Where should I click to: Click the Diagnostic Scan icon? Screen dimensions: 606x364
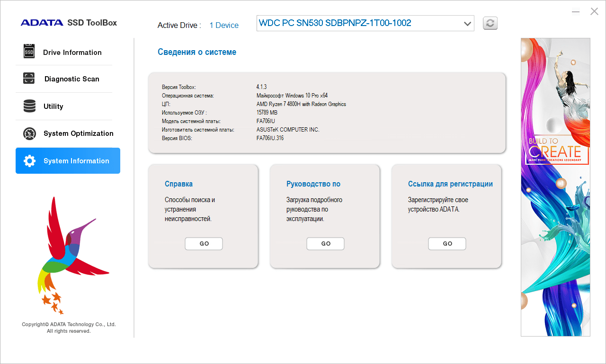coord(29,79)
